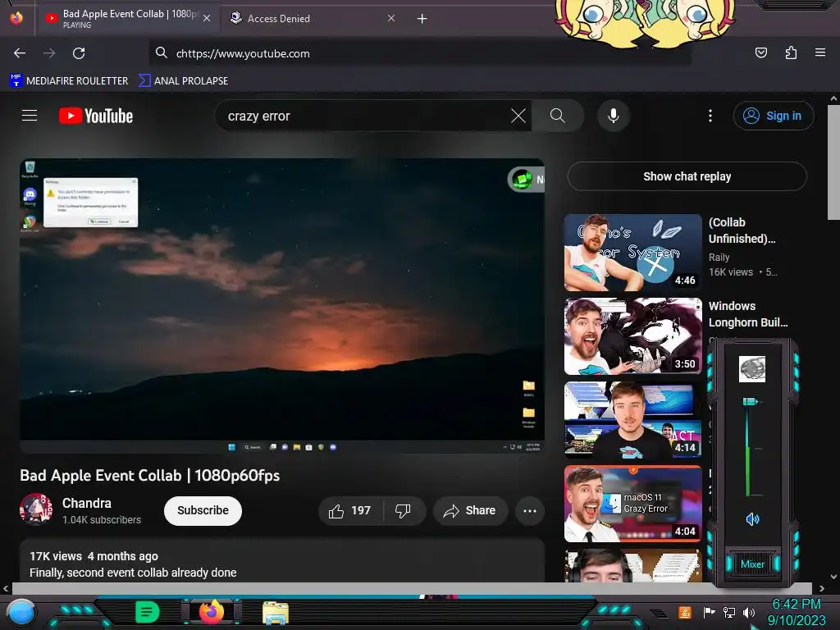Open the browser extensions icon

click(x=791, y=52)
